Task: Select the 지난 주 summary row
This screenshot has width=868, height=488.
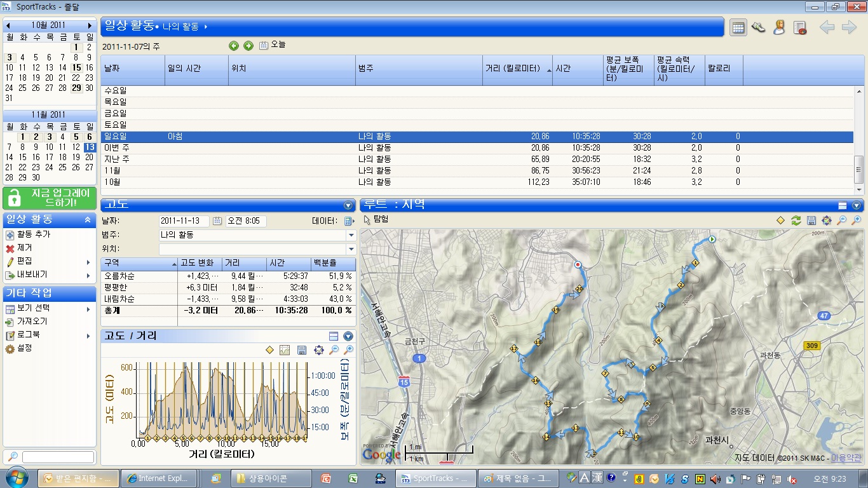Action: tap(477, 159)
